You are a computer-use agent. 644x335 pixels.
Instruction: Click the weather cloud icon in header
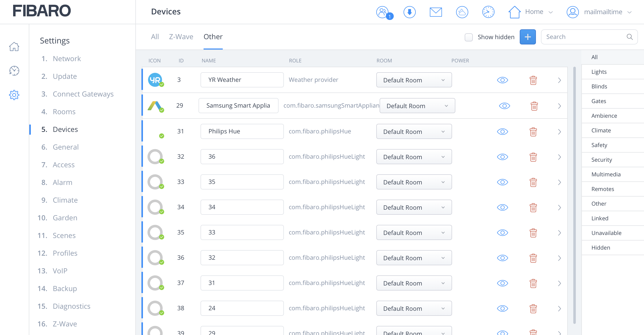[462, 12]
